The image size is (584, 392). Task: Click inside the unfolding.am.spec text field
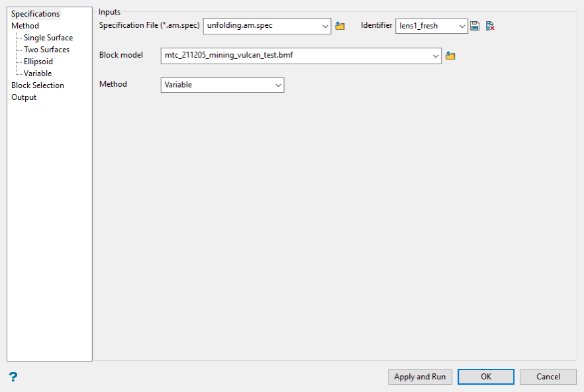pos(262,26)
